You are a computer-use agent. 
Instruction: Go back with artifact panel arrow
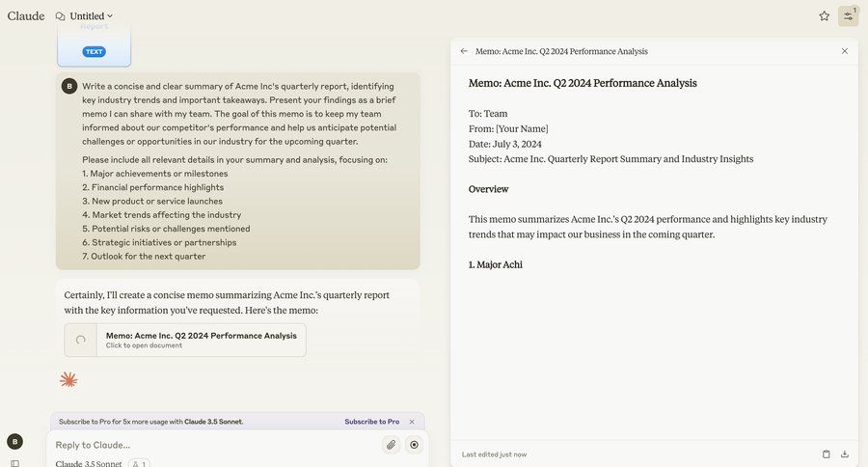tap(464, 51)
